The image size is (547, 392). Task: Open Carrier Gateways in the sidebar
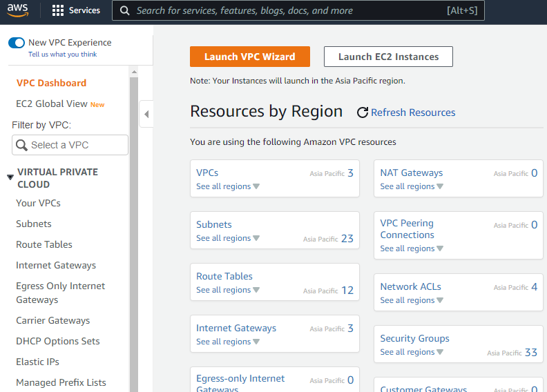53,320
